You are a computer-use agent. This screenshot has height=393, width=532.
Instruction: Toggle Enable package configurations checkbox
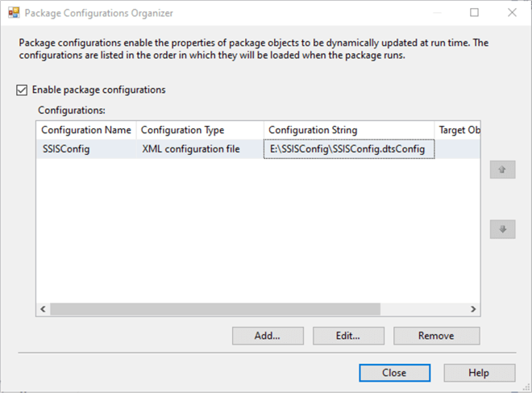22,90
